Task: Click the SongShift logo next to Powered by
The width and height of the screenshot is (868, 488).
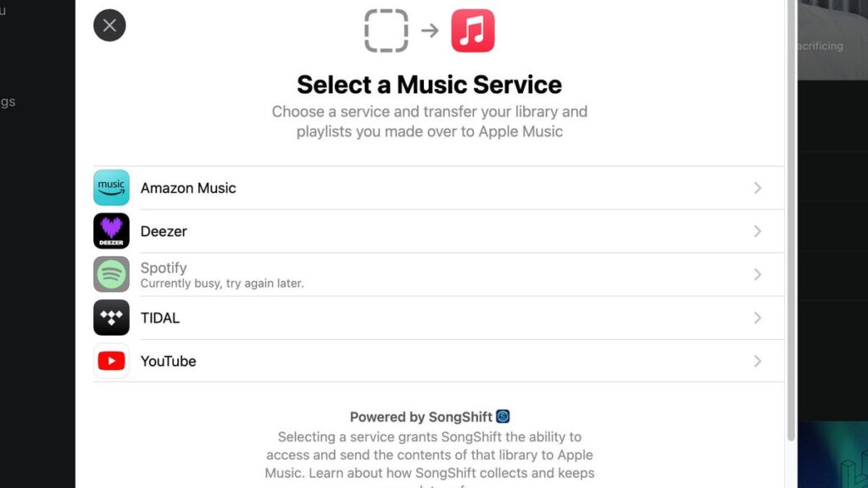Action: pos(503,417)
